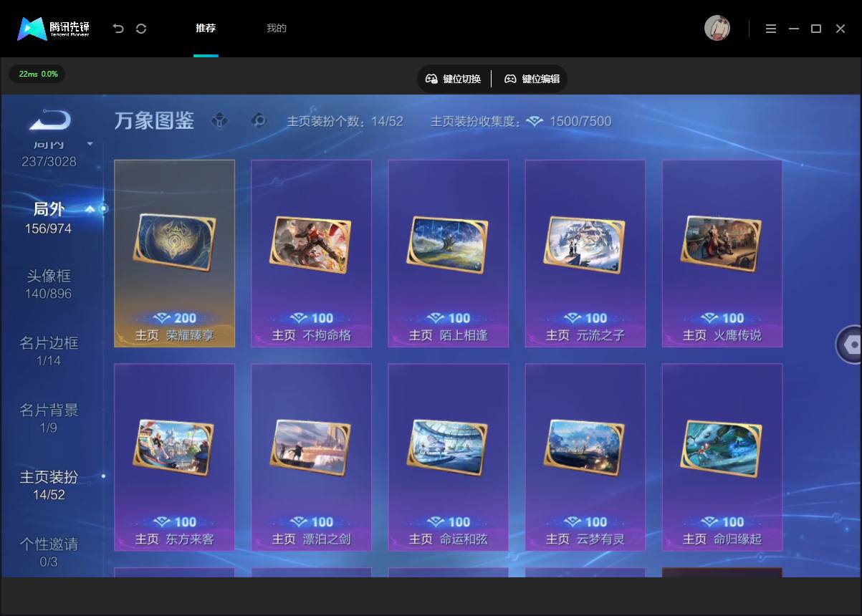Click the 主页装扮收集度 1500/7500 text
The width and height of the screenshot is (862, 616).
click(521, 121)
